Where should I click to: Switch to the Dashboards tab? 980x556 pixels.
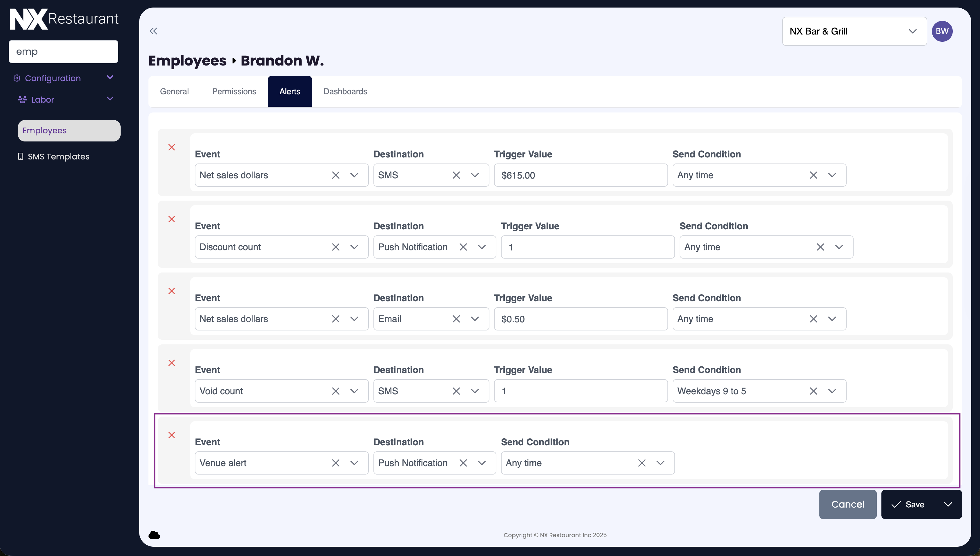[x=345, y=91]
